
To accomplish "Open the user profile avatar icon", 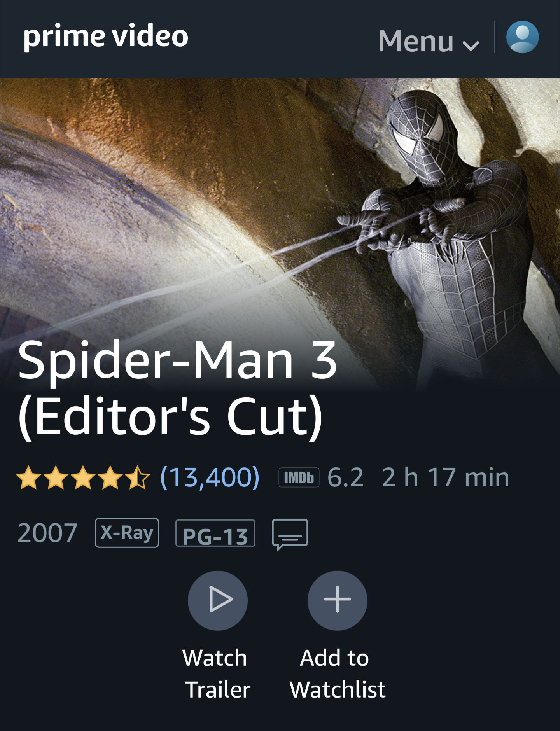I will coord(522,37).
